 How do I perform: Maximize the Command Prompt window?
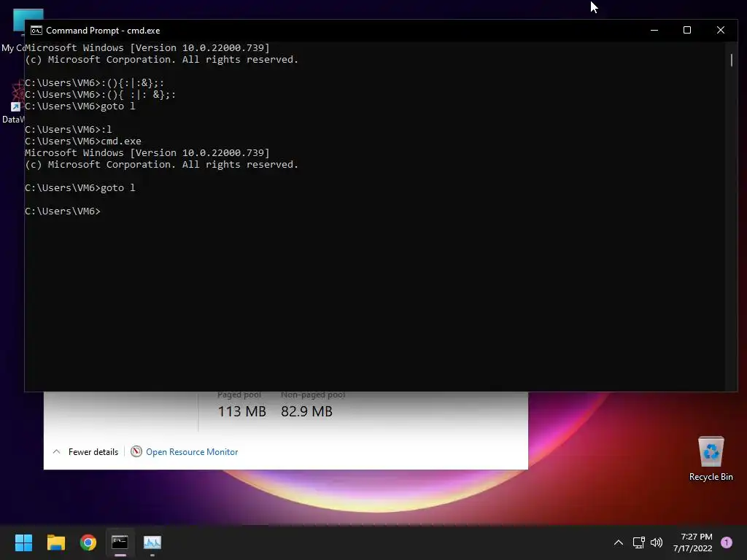(687, 30)
